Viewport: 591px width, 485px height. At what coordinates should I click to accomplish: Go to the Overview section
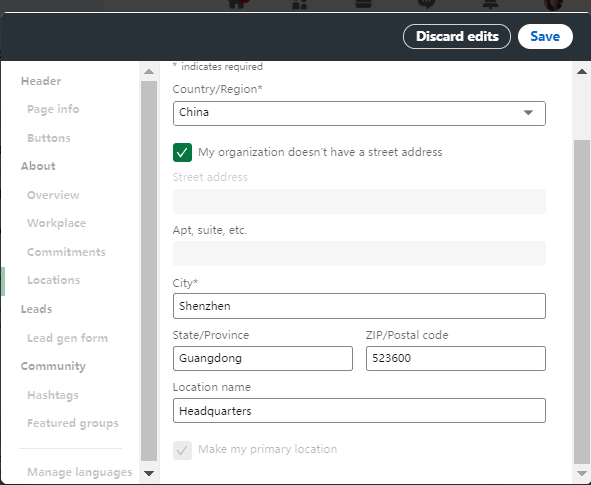(53, 195)
